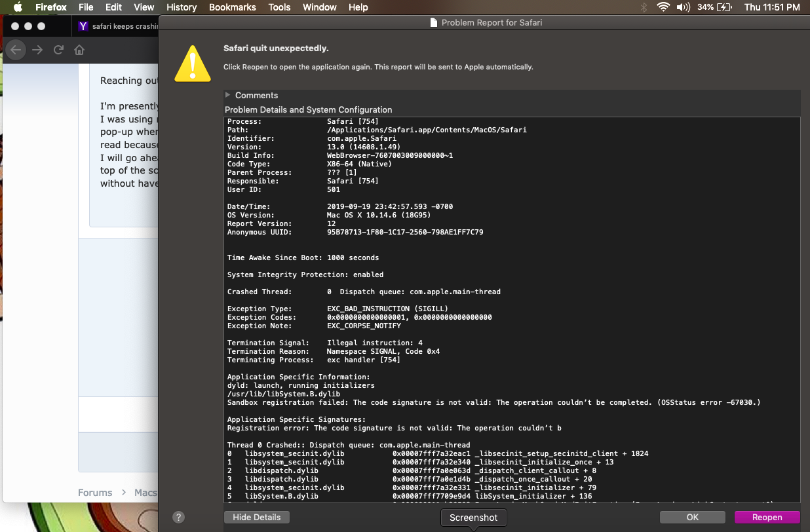Viewport: 810px width, 532px height.
Task: Click the clock showing Thu 11:51 PM
Action: click(772, 7)
